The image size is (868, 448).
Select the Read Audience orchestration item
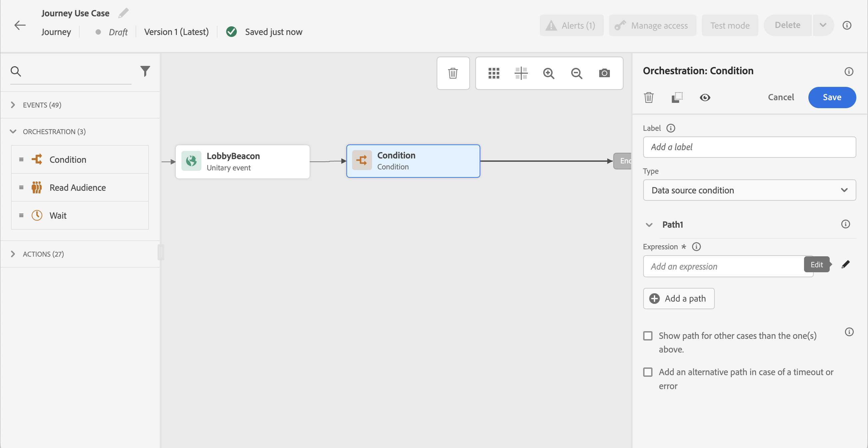[x=78, y=188]
